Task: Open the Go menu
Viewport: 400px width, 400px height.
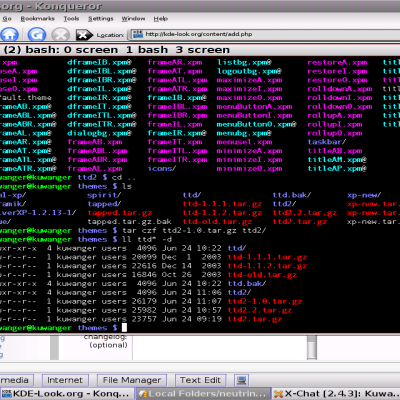Action: click(x=7, y=19)
